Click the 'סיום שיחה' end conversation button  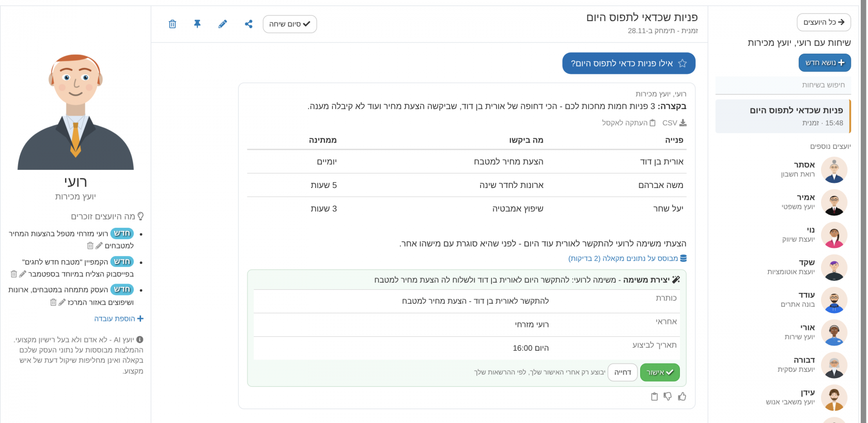(290, 24)
